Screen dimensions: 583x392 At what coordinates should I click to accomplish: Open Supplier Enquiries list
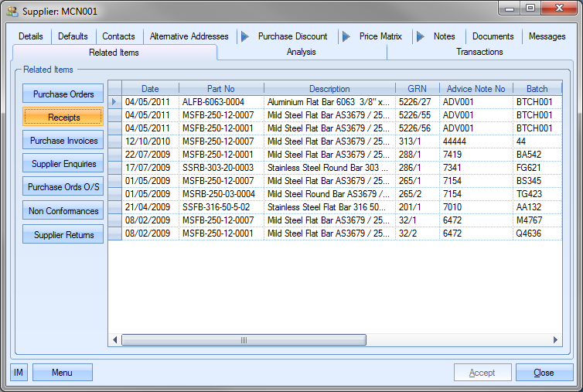pos(63,164)
